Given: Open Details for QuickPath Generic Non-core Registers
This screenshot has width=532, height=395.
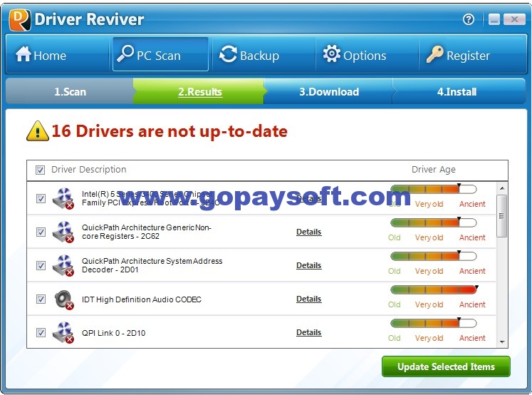Looking at the screenshot, I should coord(309,232).
